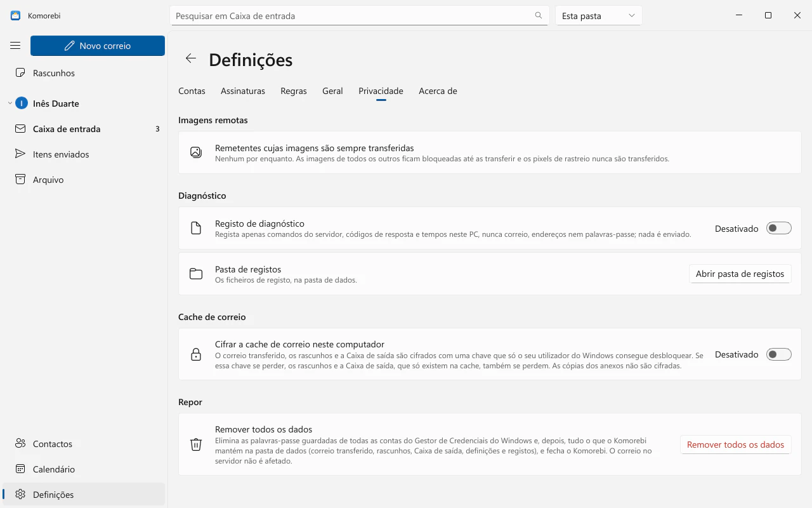This screenshot has height=508, width=812.
Task: Click the unread count 3 badge
Action: 157,129
